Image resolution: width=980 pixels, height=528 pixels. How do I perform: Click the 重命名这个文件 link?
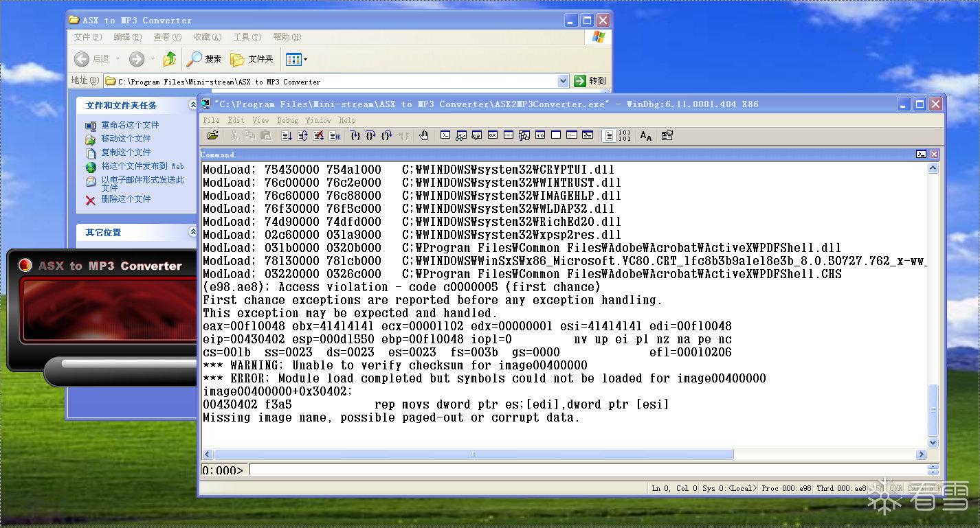[130, 125]
